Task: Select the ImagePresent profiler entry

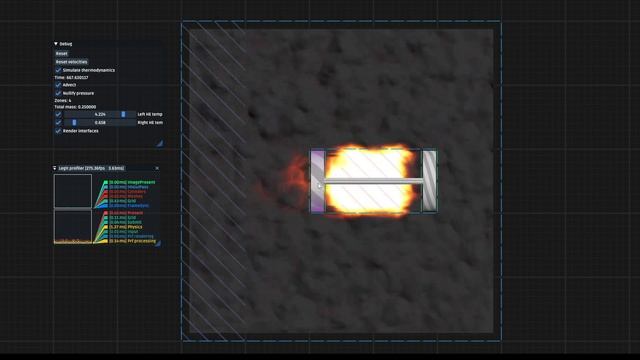Action: pos(132,182)
